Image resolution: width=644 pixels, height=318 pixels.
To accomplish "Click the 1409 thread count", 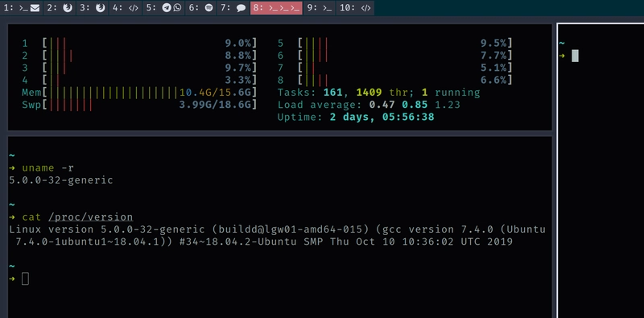I will [369, 93].
